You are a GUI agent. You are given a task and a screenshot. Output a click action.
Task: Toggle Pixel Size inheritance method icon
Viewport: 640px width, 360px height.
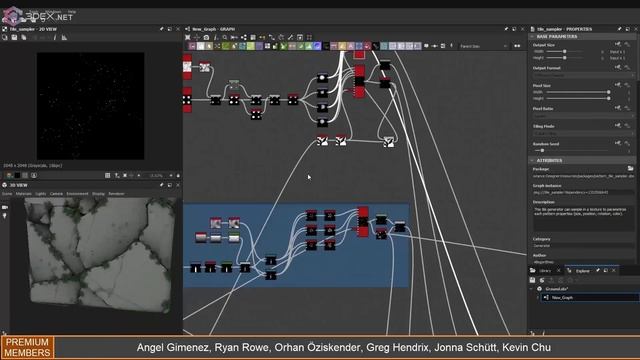(x=618, y=85)
